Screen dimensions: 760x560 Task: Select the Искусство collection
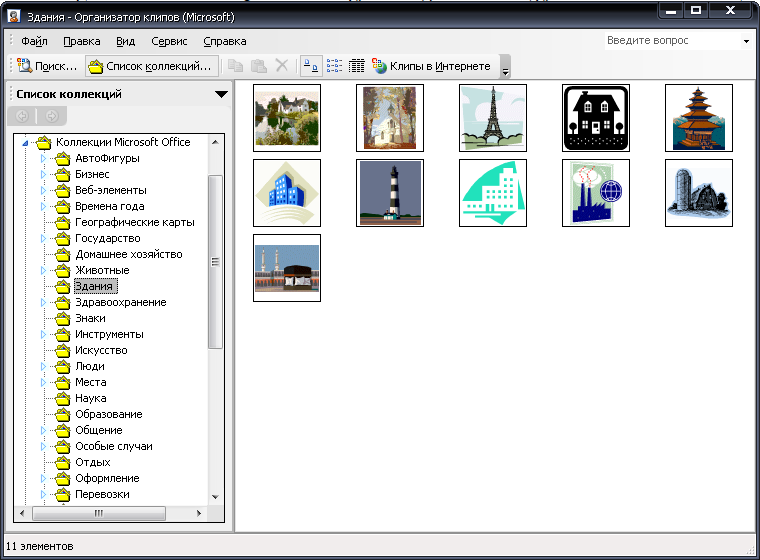click(x=101, y=350)
